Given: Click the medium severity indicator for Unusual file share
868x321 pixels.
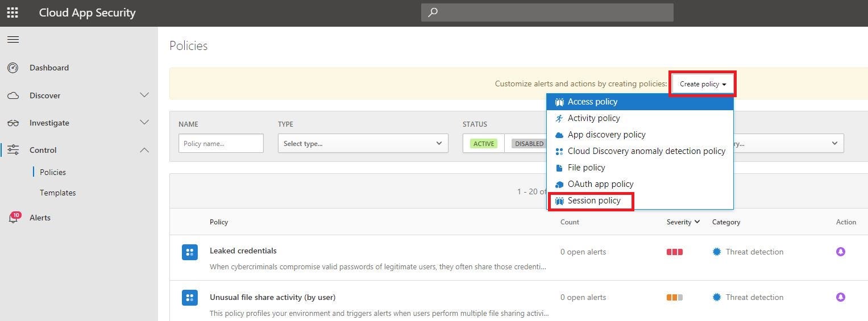Looking at the screenshot, I should (675, 297).
